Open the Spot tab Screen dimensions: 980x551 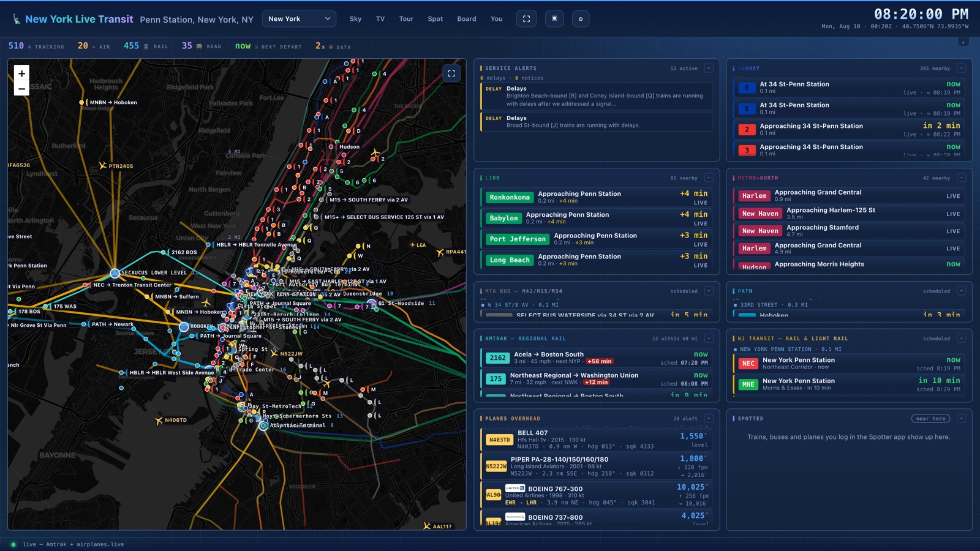click(x=435, y=19)
